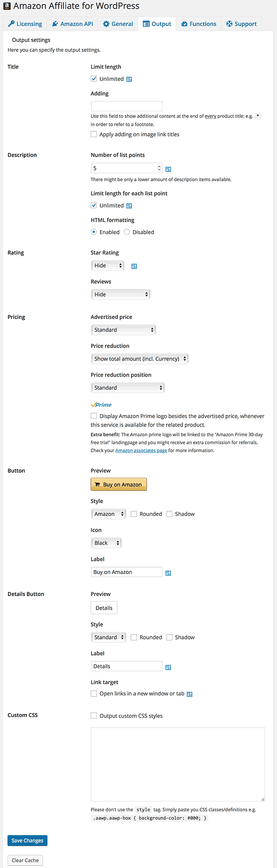Click the Button Label input field

pos(127,572)
